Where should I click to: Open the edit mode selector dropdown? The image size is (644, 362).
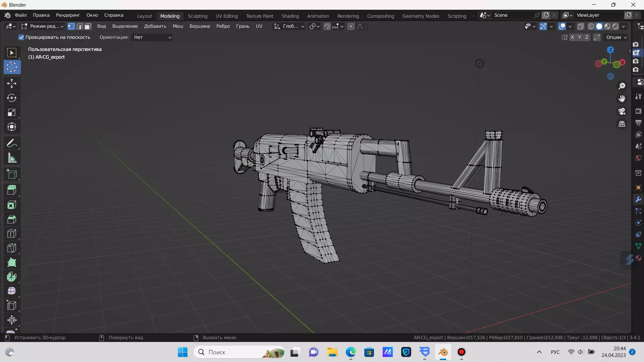(42, 26)
